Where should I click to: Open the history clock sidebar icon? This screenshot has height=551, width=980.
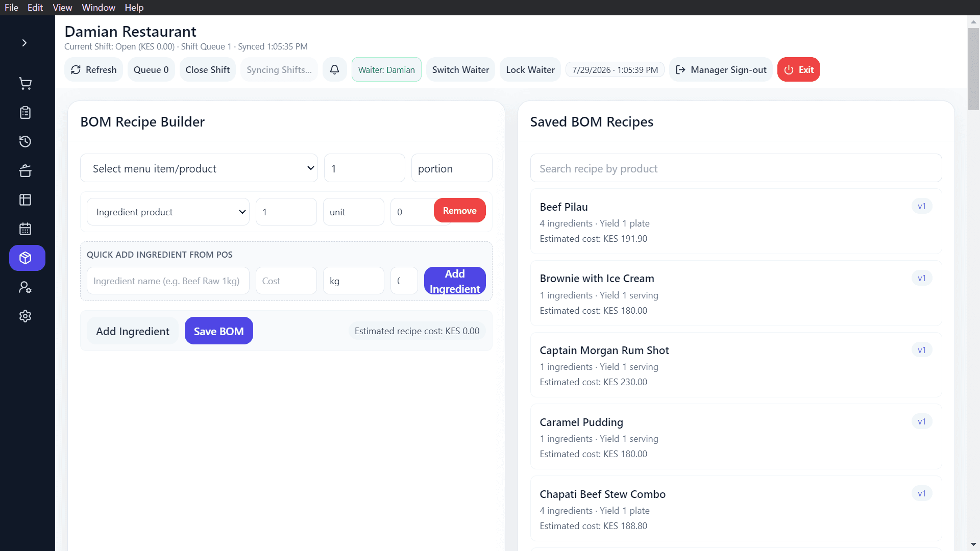[26, 142]
